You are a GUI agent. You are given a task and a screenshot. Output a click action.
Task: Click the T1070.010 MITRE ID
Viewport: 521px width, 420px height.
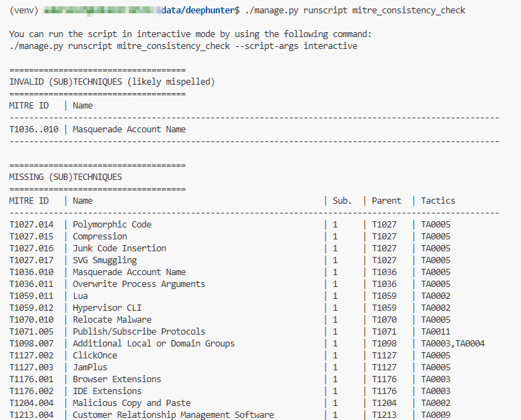(32, 320)
